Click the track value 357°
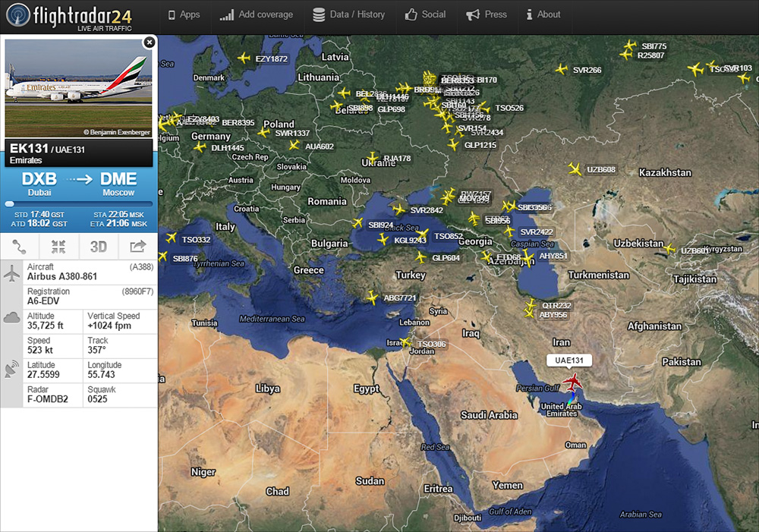Screen dimensions: 759x532 pos(97,350)
